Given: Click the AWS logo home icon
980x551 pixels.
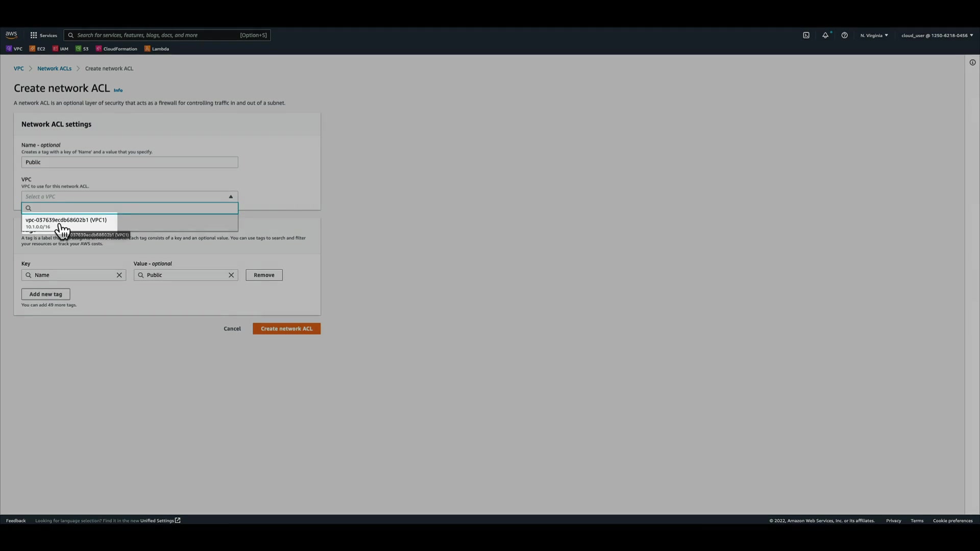Looking at the screenshot, I should (x=11, y=35).
